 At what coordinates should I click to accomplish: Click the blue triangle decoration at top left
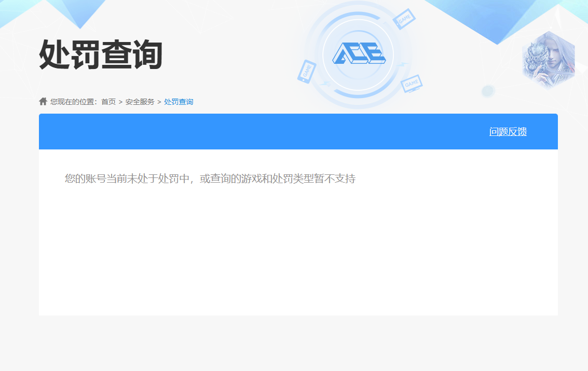pyautogui.click(x=78, y=13)
